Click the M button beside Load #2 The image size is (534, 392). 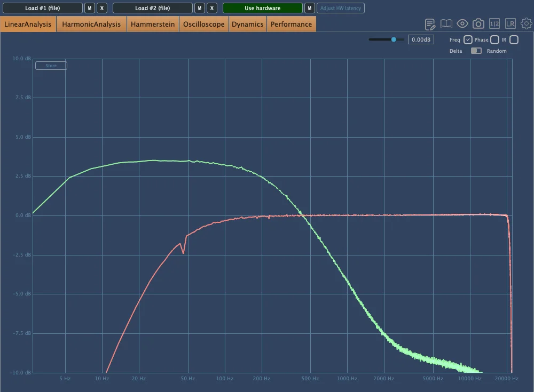click(x=199, y=8)
